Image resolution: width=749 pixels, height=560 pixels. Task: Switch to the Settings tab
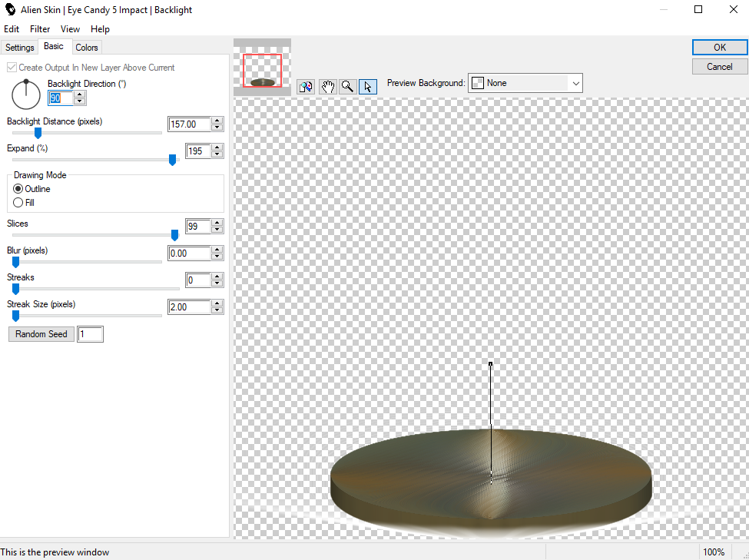coord(20,48)
